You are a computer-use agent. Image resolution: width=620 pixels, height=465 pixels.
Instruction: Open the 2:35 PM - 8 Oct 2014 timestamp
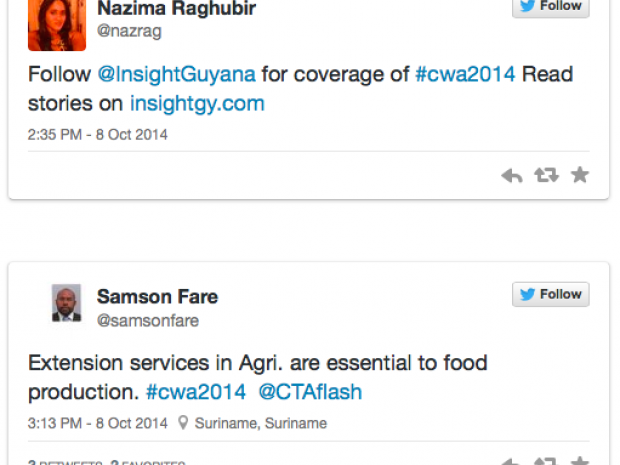click(x=98, y=134)
